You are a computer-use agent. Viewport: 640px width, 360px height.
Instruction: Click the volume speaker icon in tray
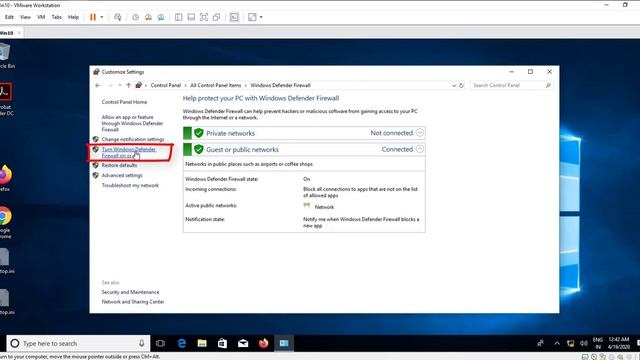point(584,344)
